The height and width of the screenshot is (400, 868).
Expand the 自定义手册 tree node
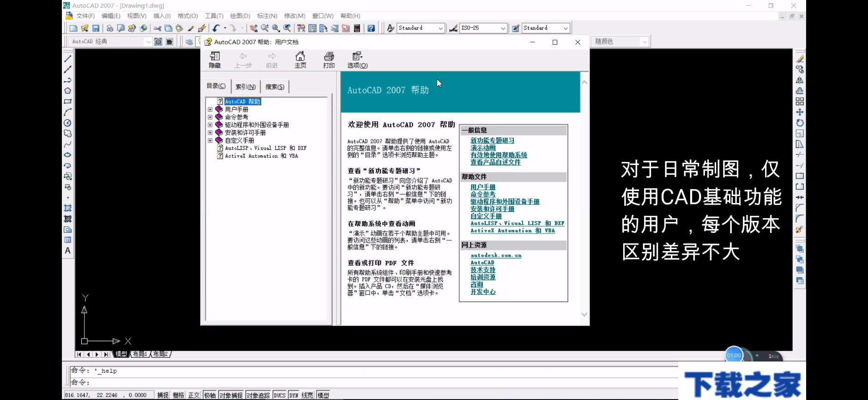210,140
